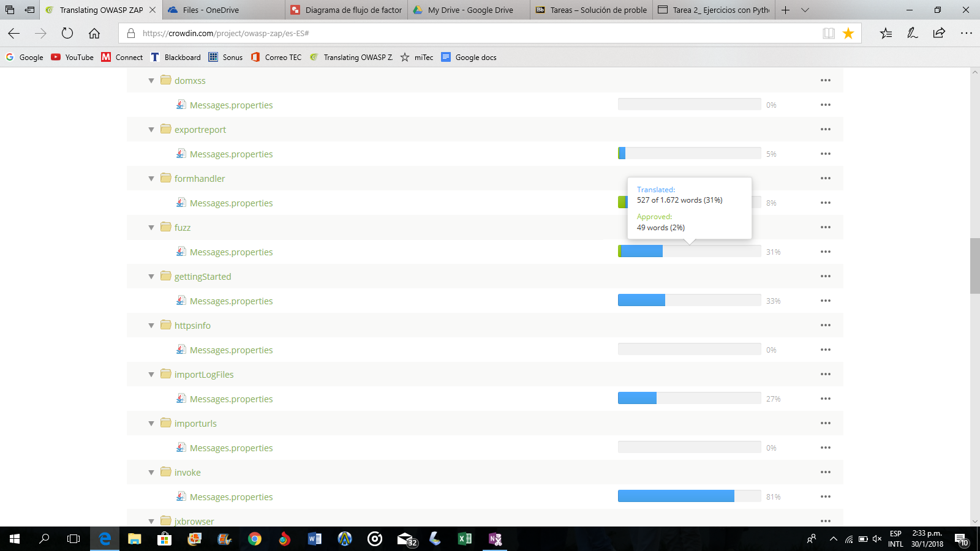This screenshot has height=551, width=980.
Task: Open the notification center
Action: coord(962,539)
